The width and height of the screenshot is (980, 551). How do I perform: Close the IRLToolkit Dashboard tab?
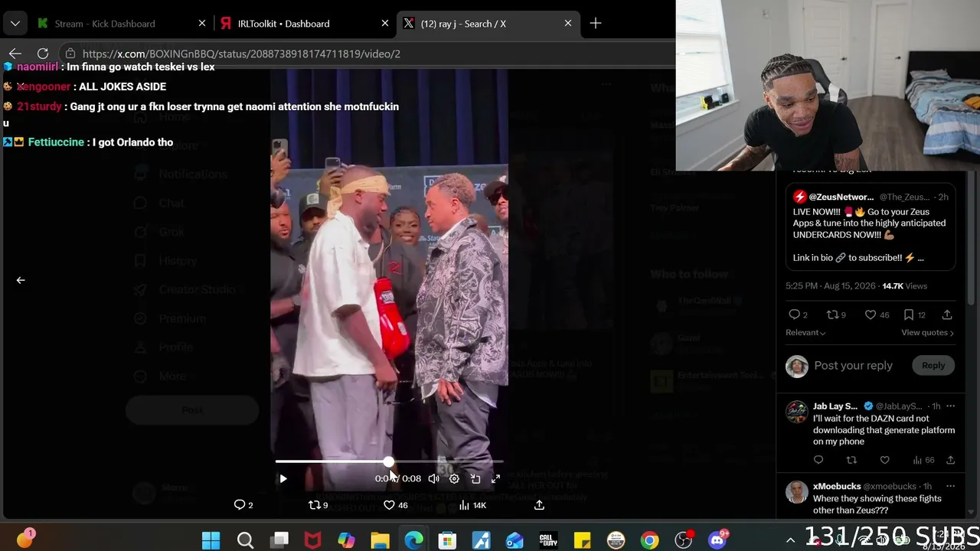click(x=385, y=24)
